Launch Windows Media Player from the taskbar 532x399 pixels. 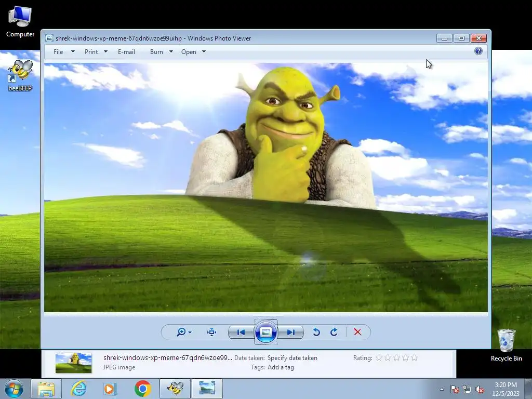110,389
